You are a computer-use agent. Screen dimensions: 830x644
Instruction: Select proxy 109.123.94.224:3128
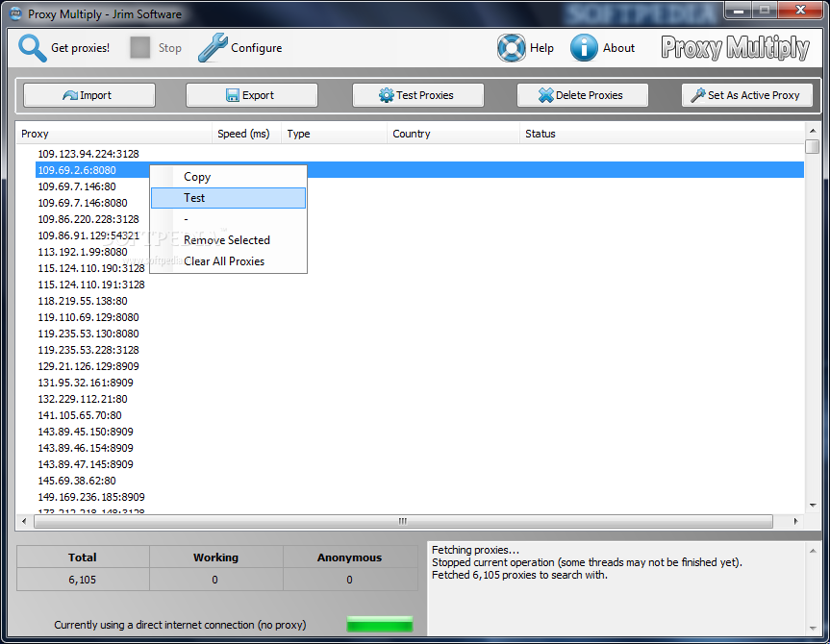point(88,154)
